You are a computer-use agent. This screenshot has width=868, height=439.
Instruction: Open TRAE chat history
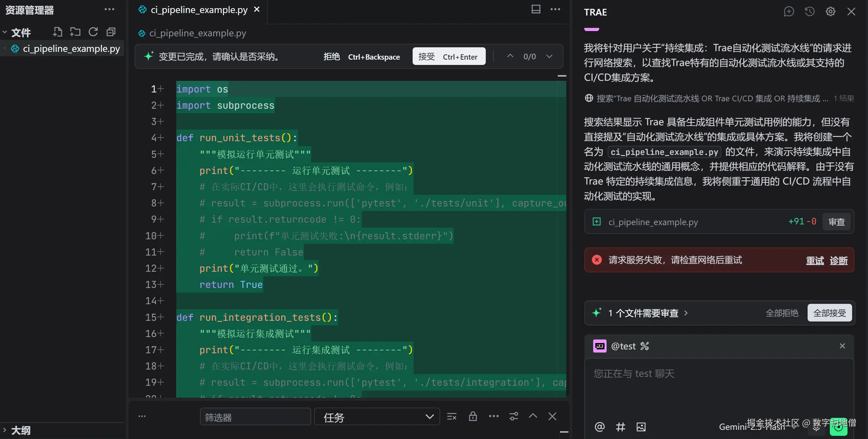point(809,12)
